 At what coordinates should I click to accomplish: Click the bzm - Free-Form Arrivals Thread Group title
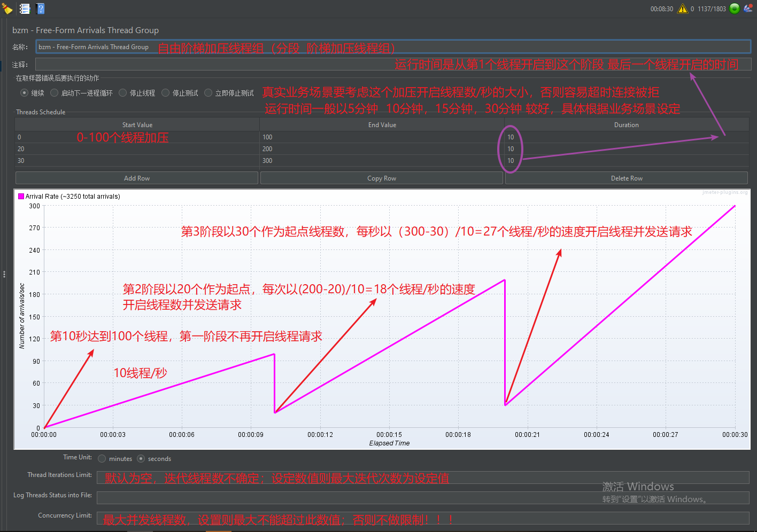pos(86,30)
